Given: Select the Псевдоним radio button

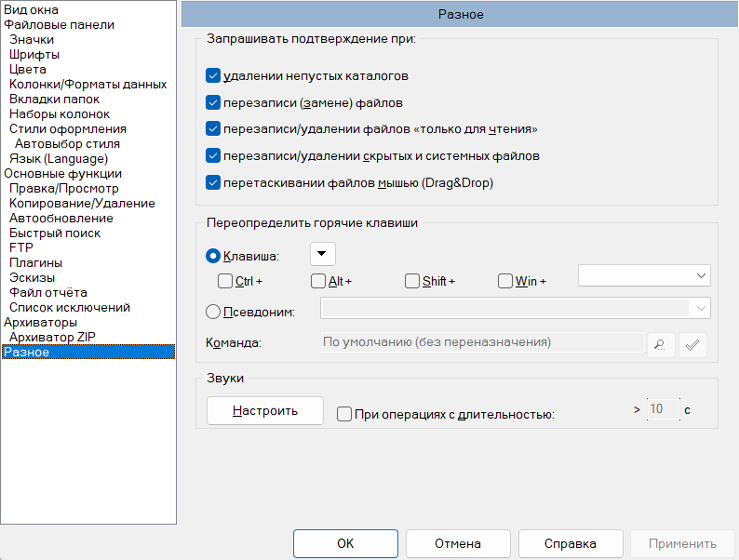Looking at the screenshot, I should [213, 312].
